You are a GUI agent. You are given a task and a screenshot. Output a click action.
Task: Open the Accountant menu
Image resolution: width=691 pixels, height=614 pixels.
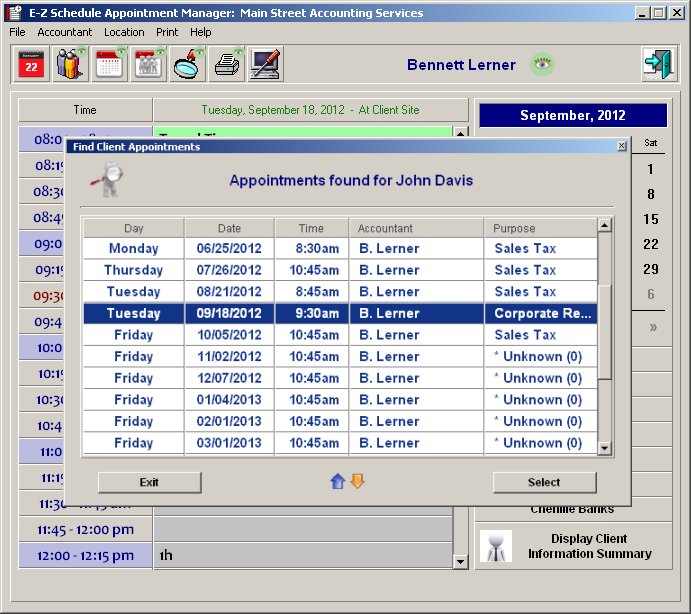[x=64, y=32]
